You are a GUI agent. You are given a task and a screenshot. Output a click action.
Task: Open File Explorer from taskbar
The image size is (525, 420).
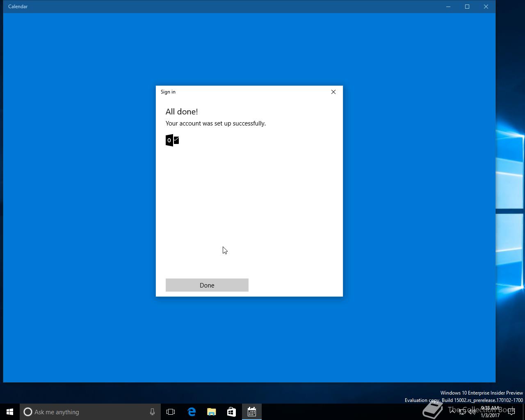(212, 412)
